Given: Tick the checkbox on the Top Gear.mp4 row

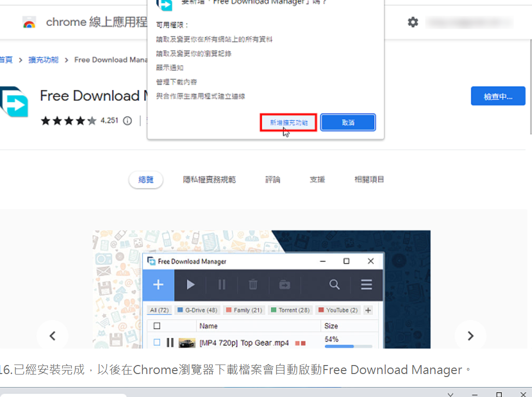Looking at the screenshot, I should [x=157, y=342].
